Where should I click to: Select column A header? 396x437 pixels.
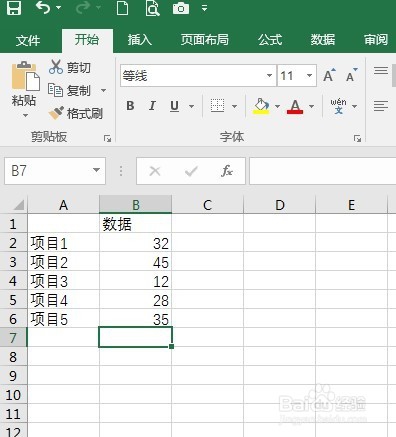pos(63,205)
